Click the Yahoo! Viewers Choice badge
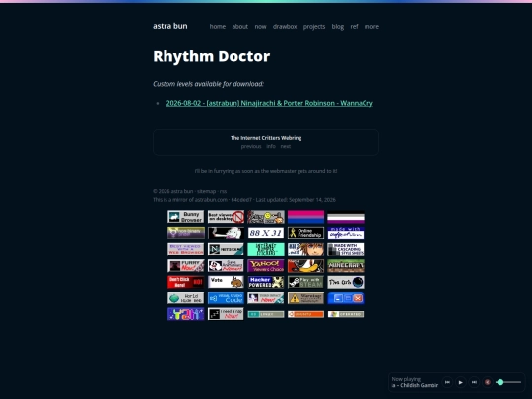 (x=266, y=265)
